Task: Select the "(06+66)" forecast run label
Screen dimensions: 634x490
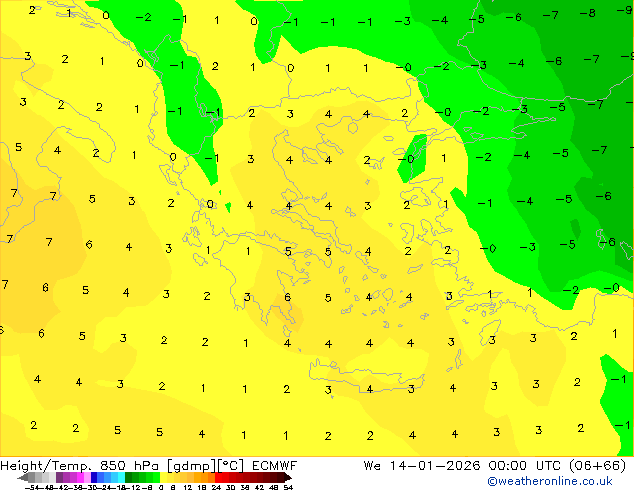Action: [x=598, y=466]
